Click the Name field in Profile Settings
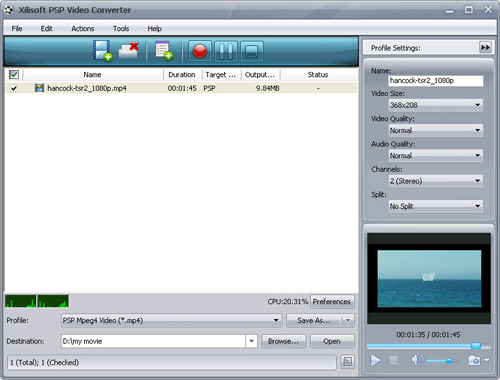The width and height of the screenshot is (500, 380). click(436, 81)
